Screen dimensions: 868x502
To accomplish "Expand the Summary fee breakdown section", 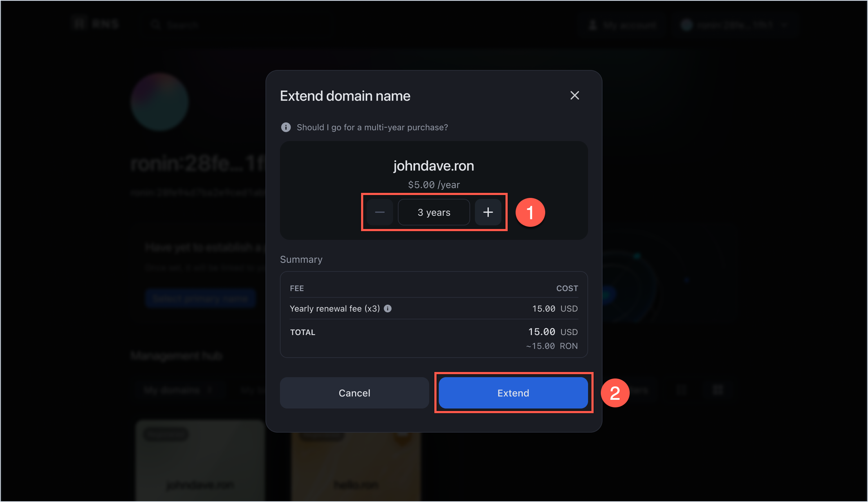I will [x=388, y=308].
